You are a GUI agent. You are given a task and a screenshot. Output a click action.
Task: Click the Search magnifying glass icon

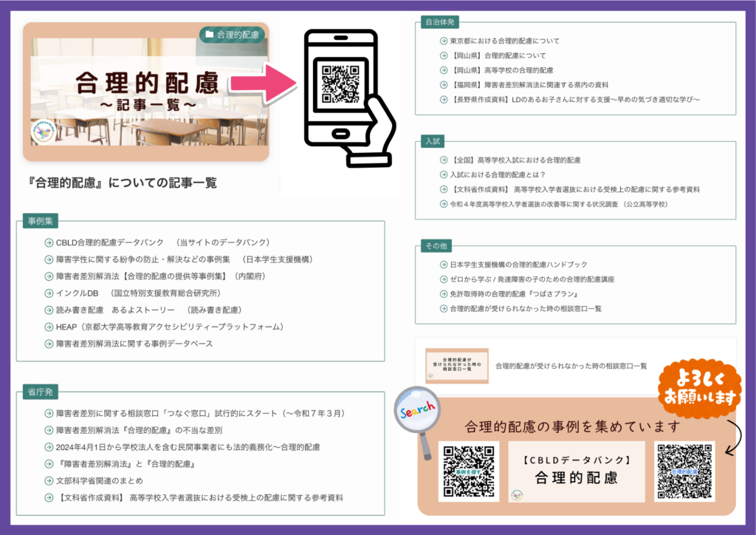point(417,415)
